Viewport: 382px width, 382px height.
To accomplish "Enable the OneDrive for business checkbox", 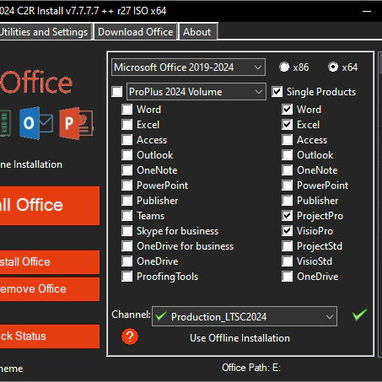I will point(127,246).
